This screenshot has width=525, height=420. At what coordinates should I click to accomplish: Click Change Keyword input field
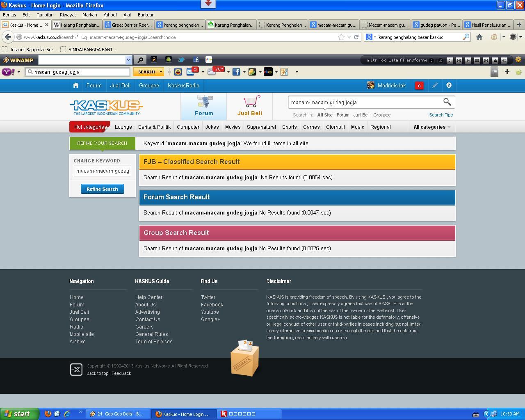click(103, 171)
